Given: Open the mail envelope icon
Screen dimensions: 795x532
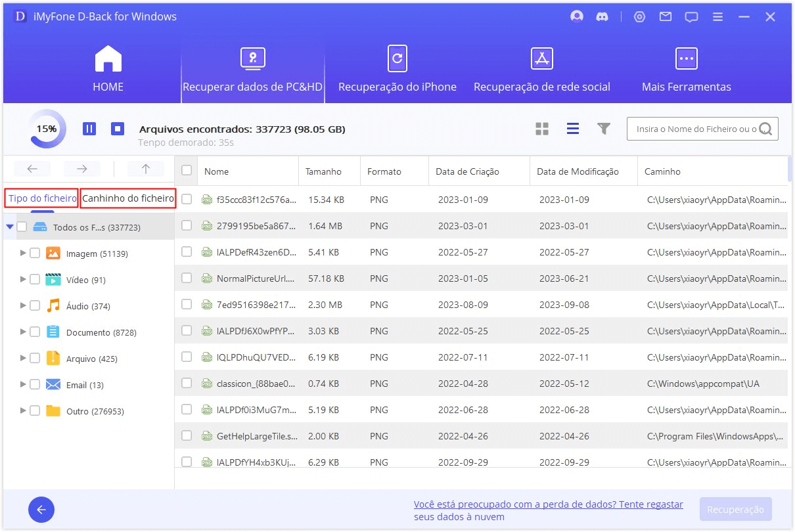Looking at the screenshot, I should [x=666, y=16].
